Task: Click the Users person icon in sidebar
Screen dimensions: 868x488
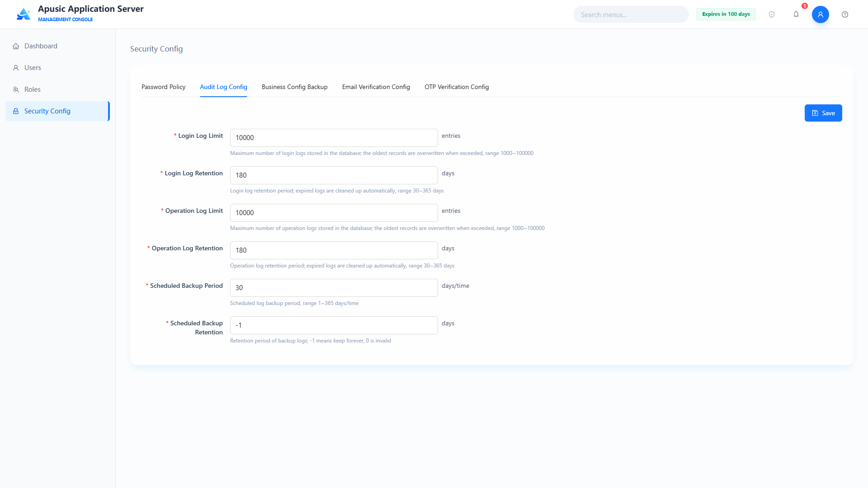Action: [16, 68]
